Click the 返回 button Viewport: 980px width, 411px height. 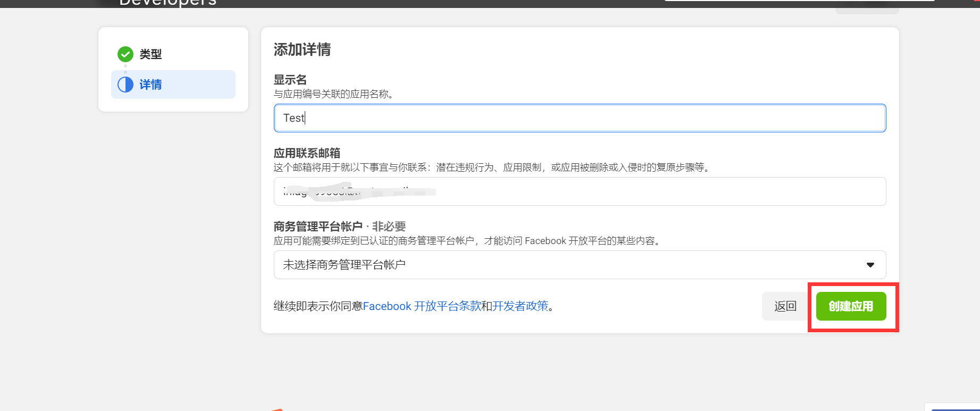pos(785,306)
